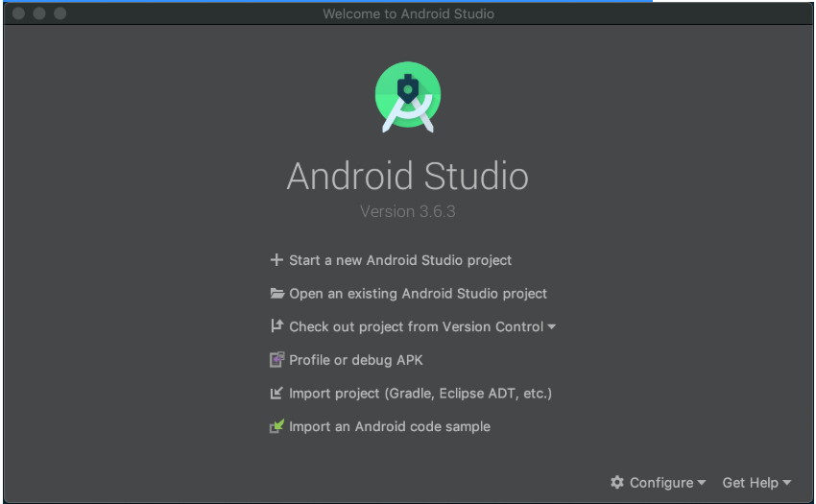
Task: Expand the Version Control dropdown arrow
Action: tap(552, 327)
